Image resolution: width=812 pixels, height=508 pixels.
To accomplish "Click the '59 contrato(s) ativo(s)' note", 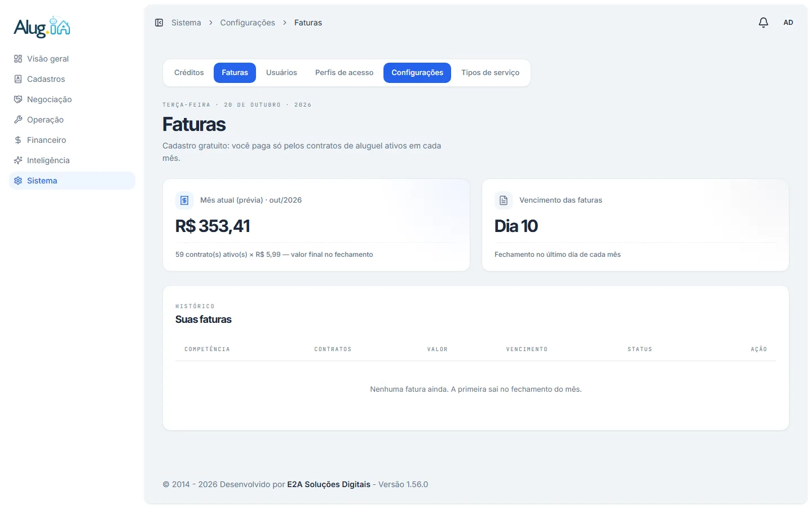I will [274, 255].
